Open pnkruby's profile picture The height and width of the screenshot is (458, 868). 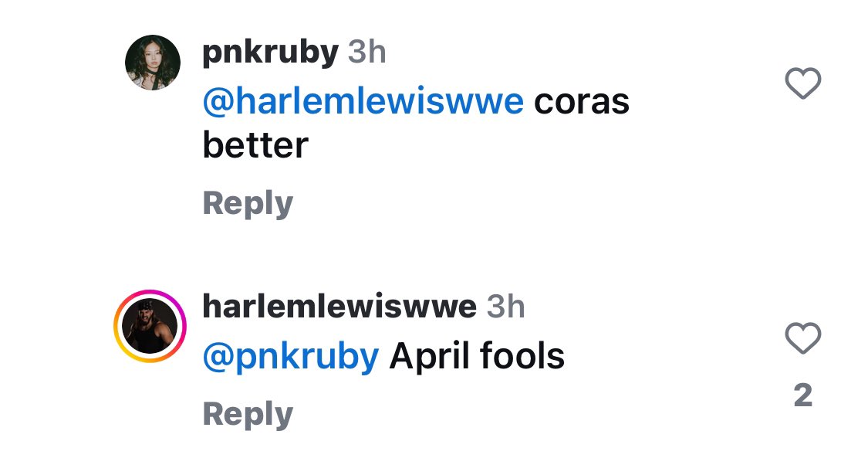153,63
